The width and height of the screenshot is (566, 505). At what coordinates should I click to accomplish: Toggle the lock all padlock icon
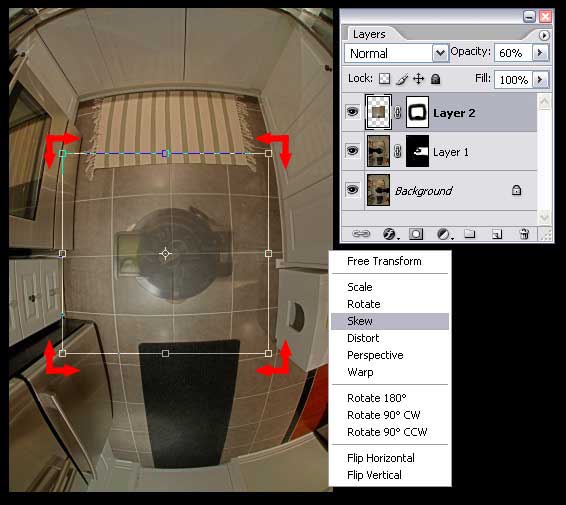(x=436, y=79)
